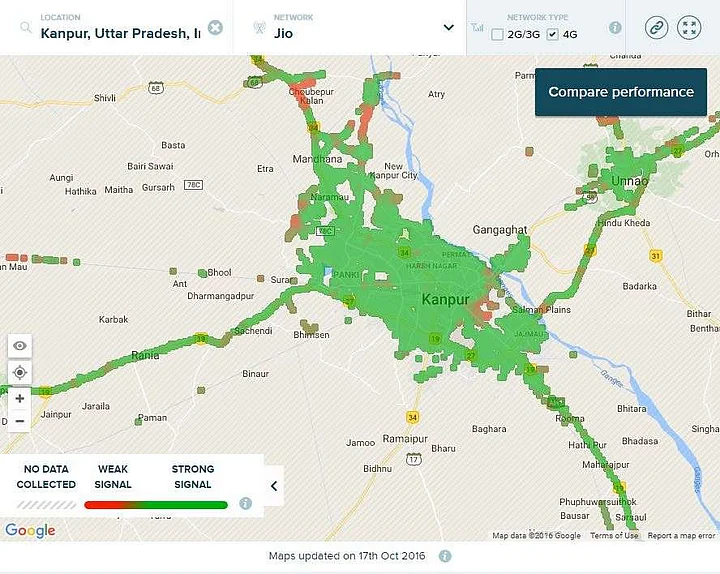Collapse the signal legend panel
The image size is (720, 574).
(274, 487)
